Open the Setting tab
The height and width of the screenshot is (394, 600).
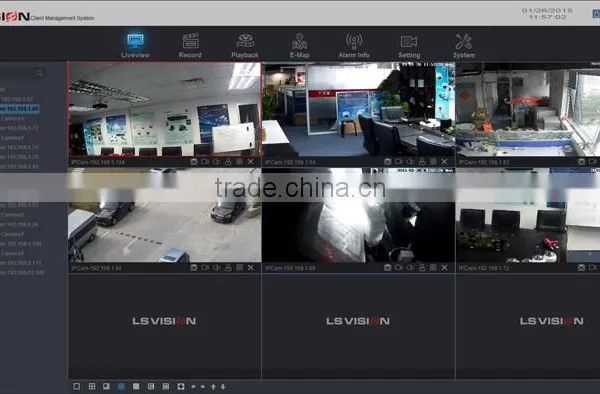(409, 46)
